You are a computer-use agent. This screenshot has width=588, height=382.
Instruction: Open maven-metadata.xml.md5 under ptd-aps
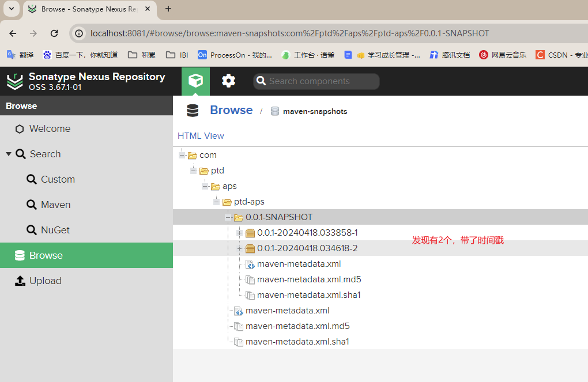click(297, 326)
